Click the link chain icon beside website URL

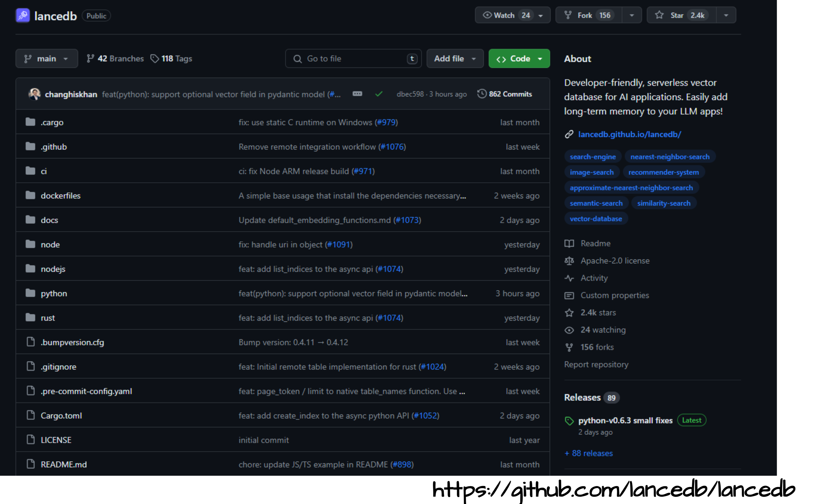click(x=569, y=134)
